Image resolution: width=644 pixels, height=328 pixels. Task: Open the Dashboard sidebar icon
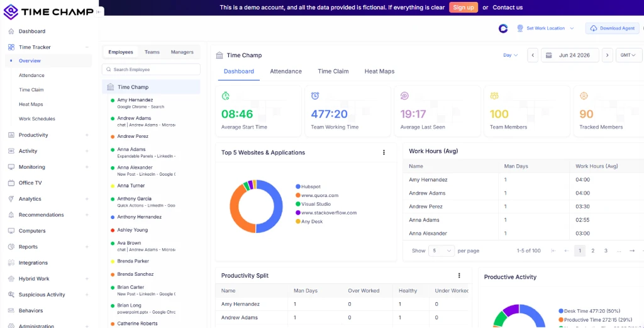point(11,31)
